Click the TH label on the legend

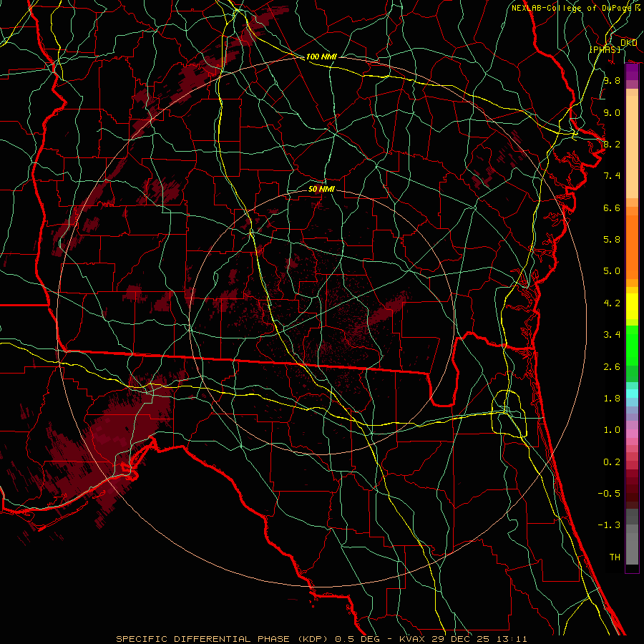click(614, 557)
